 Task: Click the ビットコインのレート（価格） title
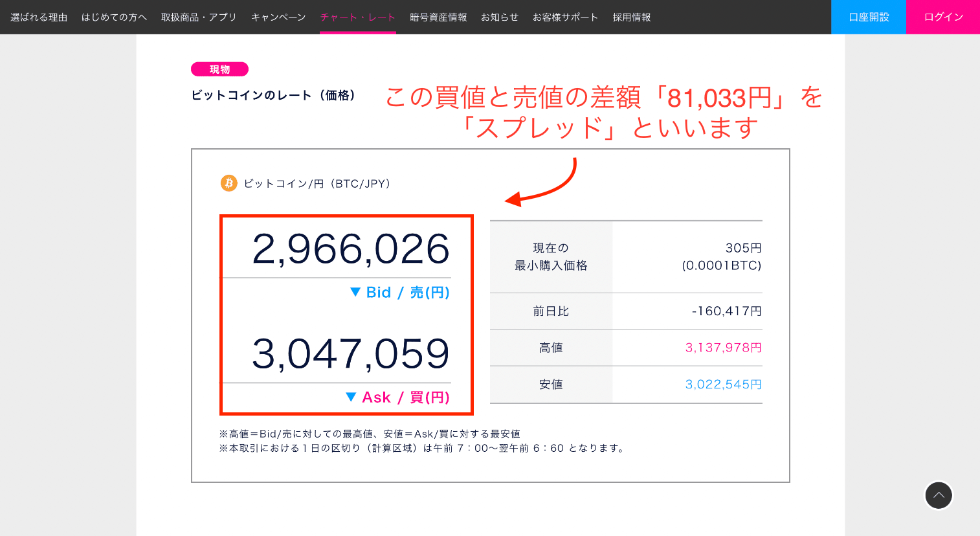pyautogui.click(x=274, y=95)
